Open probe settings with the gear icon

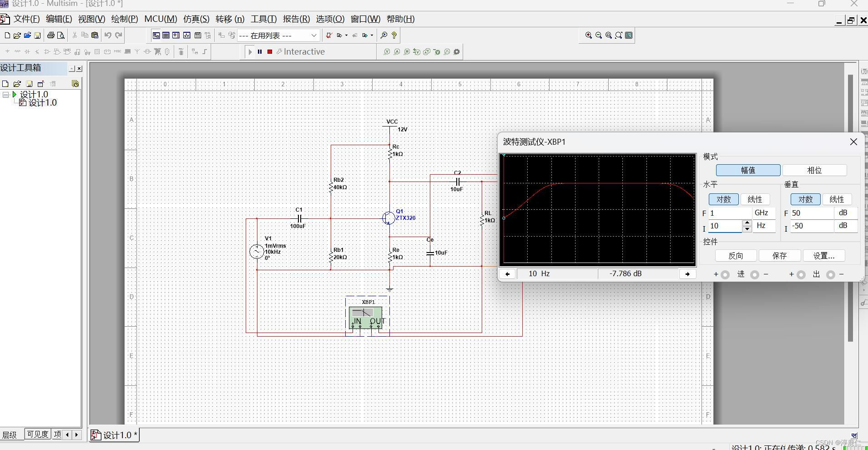click(457, 52)
